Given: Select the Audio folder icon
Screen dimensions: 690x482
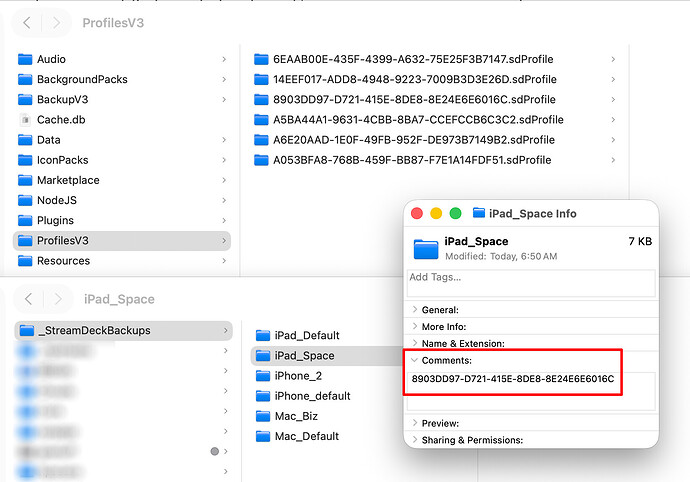Looking at the screenshot, I should click(x=25, y=59).
